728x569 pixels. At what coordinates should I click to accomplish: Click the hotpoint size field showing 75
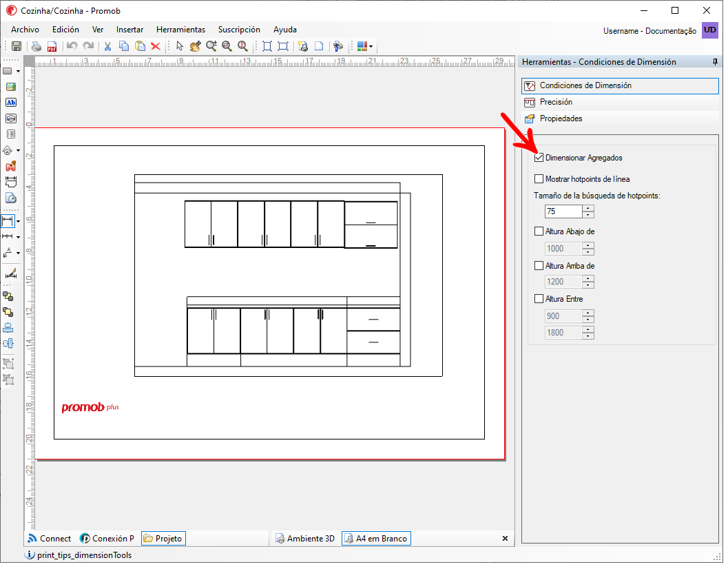[563, 211]
